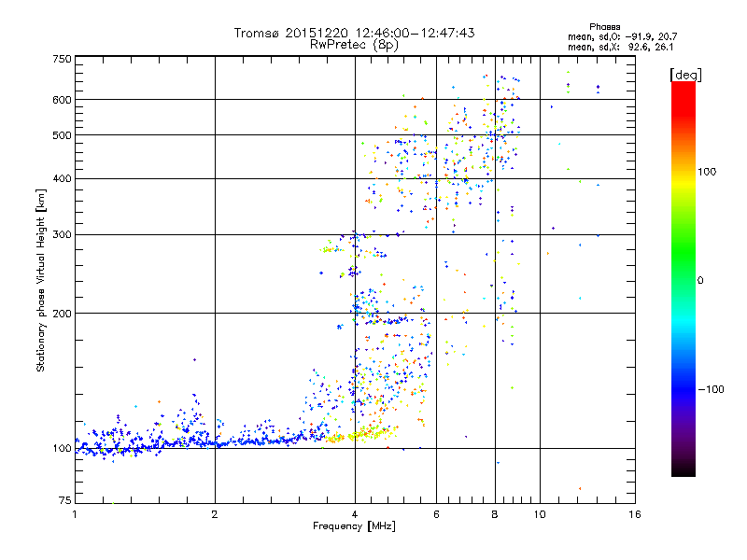Click the y-axis tick '600'
Screen dimensions: 747x560
coord(62,100)
